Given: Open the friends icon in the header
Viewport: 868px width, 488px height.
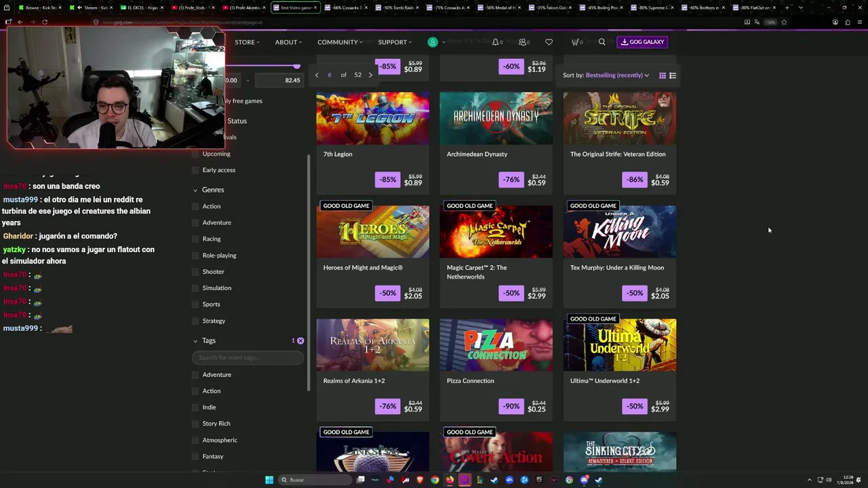Looking at the screenshot, I should coord(524,42).
